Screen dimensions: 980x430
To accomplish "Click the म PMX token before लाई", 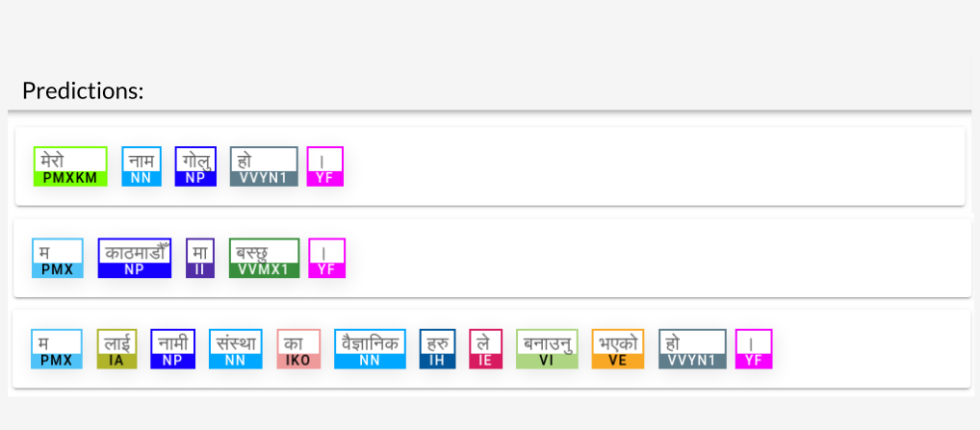I will pyautogui.click(x=57, y=349).
